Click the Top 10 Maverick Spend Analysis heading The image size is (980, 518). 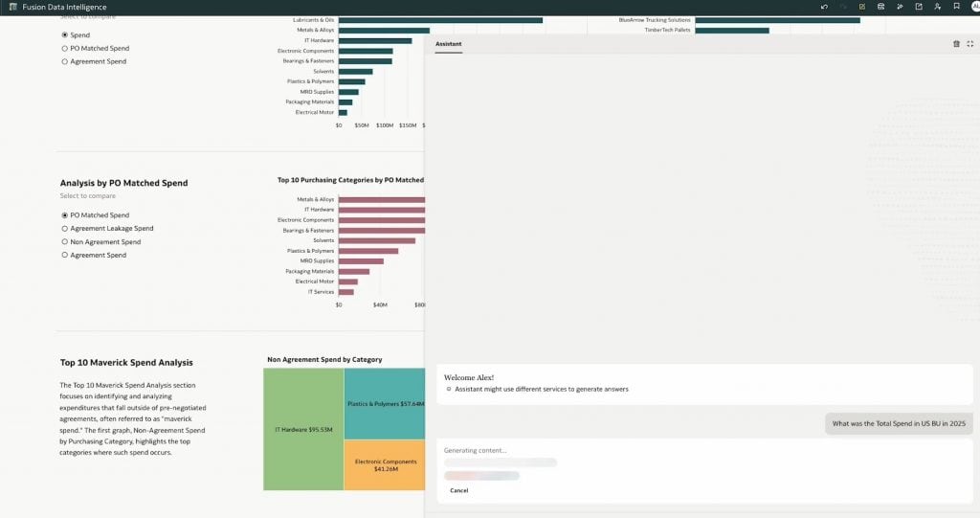pos(126,362)
